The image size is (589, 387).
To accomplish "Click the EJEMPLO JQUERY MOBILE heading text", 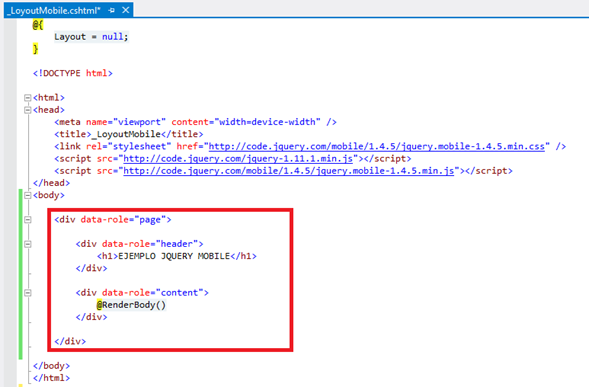I will [x=174, y=256].
